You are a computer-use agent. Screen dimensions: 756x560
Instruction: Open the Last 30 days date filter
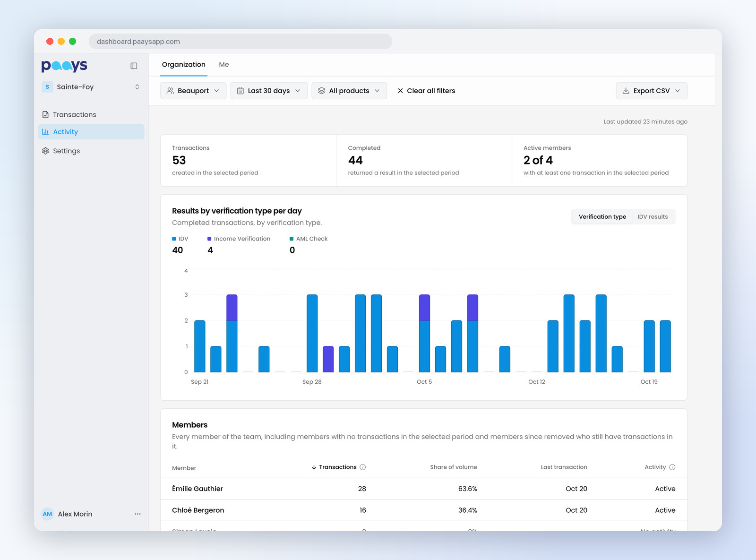[x=269, y=91]
